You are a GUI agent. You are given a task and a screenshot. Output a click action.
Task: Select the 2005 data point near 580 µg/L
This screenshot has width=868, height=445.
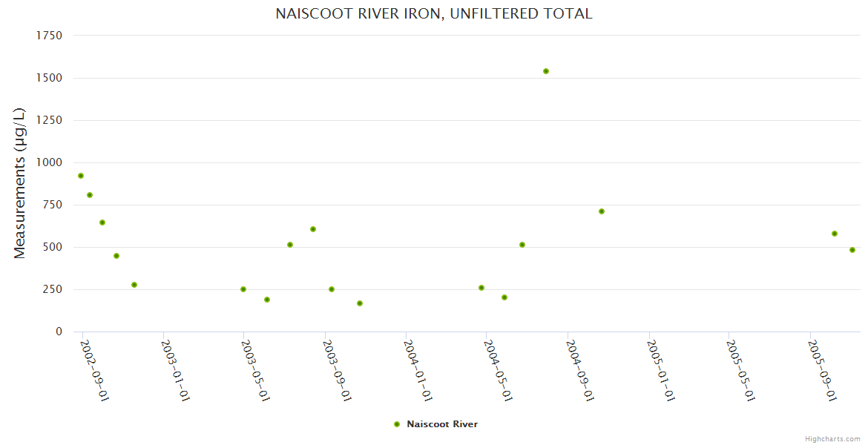coord(835,234)
